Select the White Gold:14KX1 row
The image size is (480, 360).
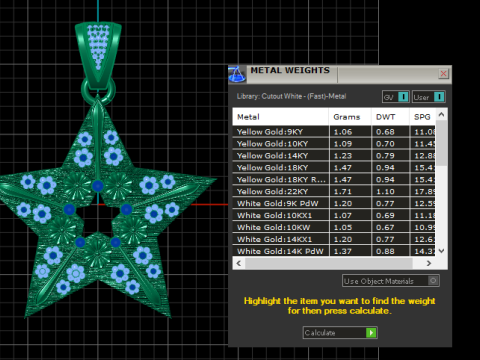334,240
